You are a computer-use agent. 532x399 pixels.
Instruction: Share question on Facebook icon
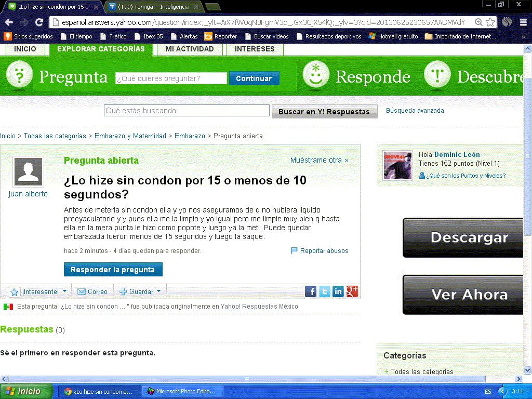point(311,291)
